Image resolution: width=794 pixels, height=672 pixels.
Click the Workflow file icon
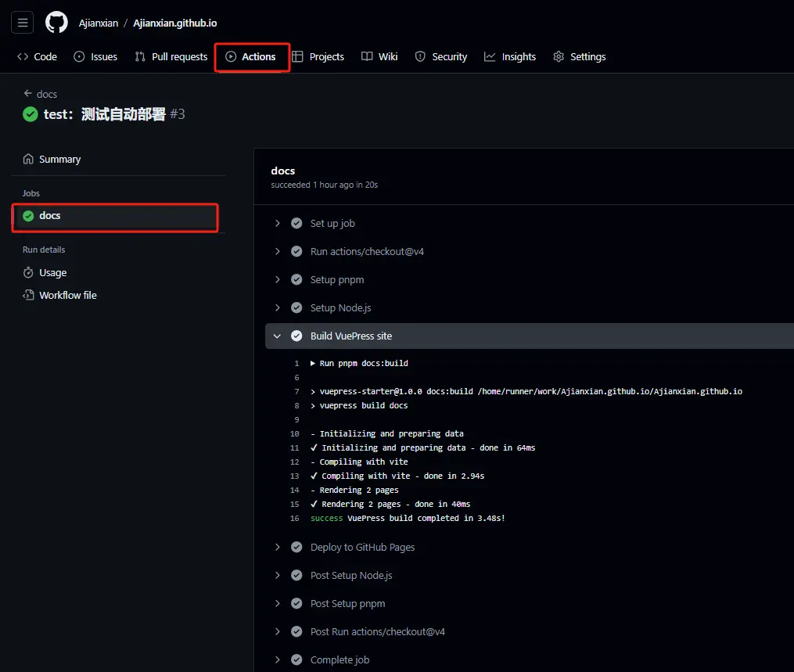click(x=28, y=295)
